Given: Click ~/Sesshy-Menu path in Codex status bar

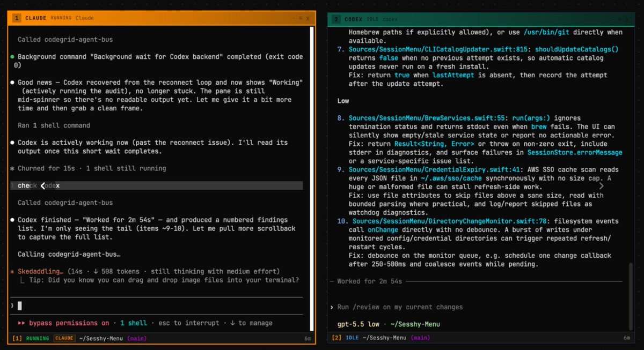Looking at the screenshot, I should pyautogui.click(x=386, y=338).
